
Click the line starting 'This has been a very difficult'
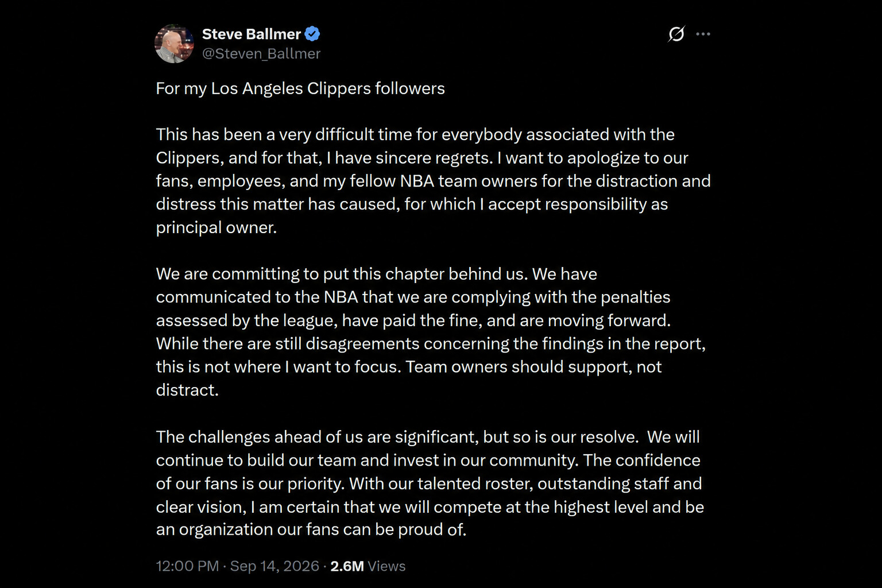click(415, 135)
